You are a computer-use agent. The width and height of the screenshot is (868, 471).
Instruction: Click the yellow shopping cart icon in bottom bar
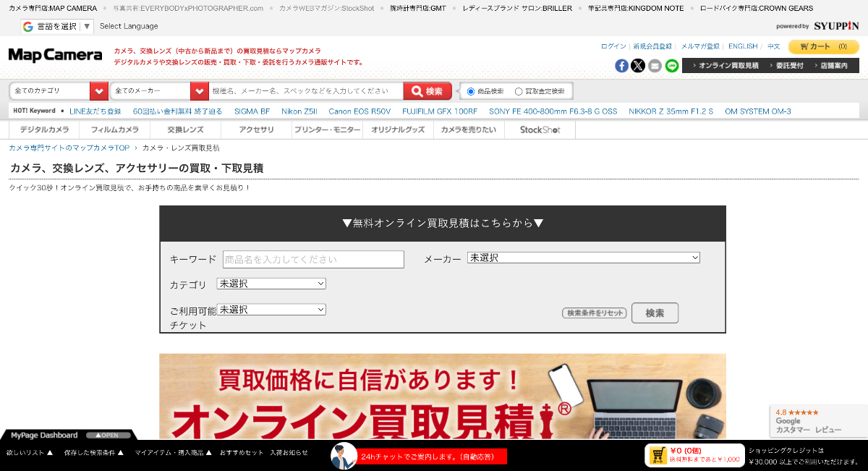(658, 455)
